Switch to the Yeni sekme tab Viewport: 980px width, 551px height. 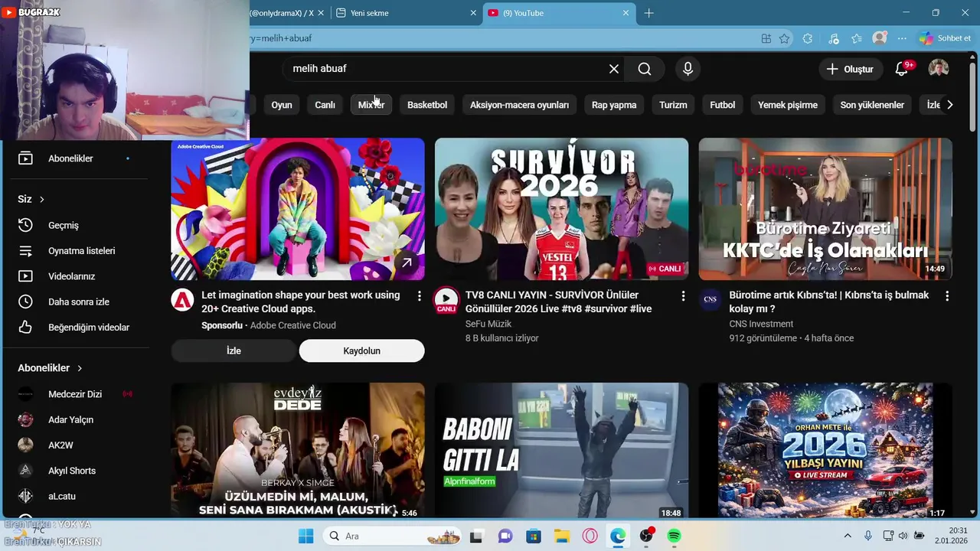pyautogui.click(x=404, y=13)
